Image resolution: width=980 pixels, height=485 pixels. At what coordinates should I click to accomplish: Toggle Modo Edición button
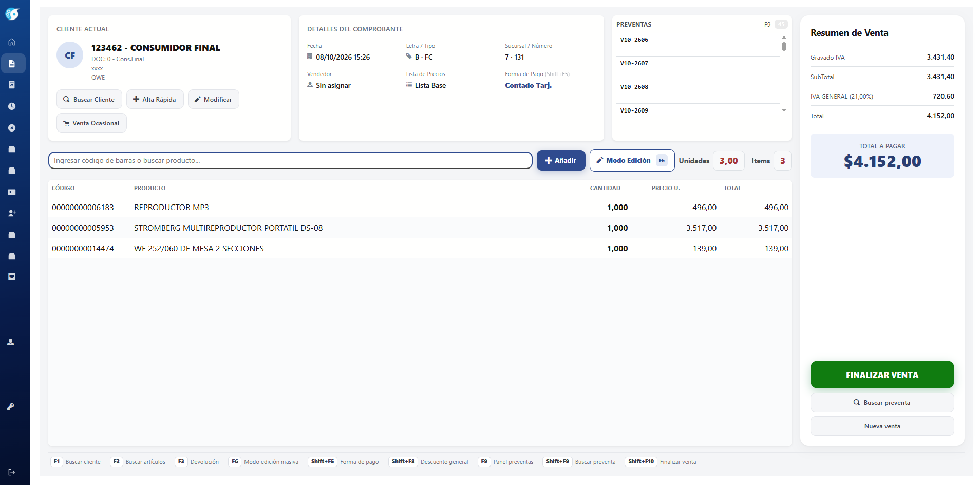click(x=632, y=161)
